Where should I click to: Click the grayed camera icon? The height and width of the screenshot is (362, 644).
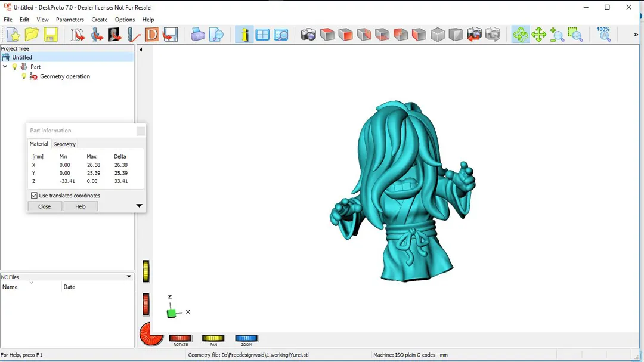pyautogui.click(x=493, y=35)
